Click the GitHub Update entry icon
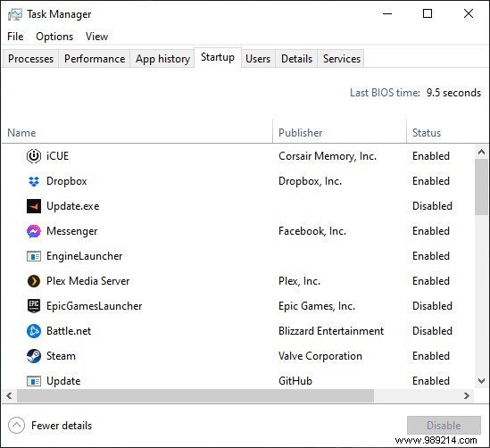The image size is (490, 448). tap(34, 381)
